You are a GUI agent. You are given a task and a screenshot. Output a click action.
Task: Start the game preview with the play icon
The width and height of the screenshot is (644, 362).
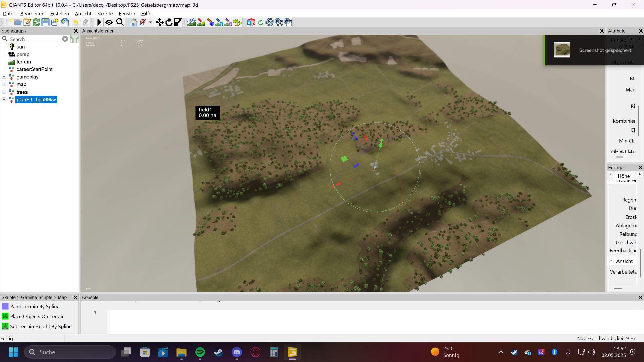point(99,22)
